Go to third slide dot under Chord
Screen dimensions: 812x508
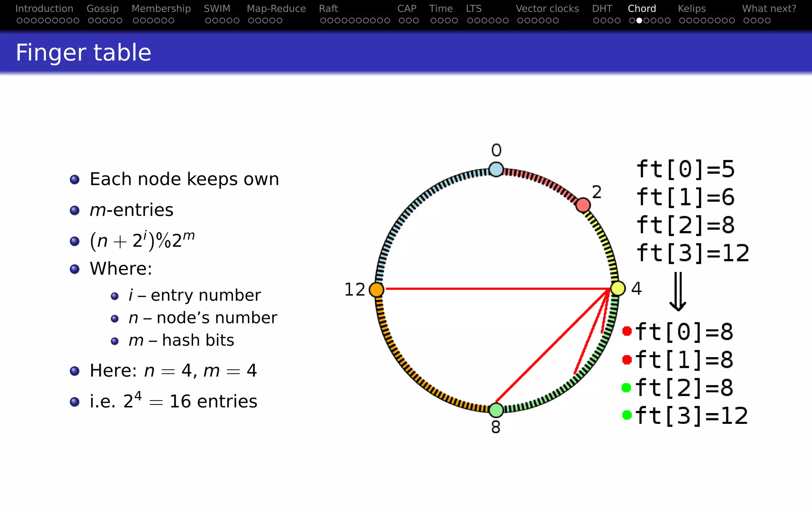pyautogui.click(x=646, y=20)
